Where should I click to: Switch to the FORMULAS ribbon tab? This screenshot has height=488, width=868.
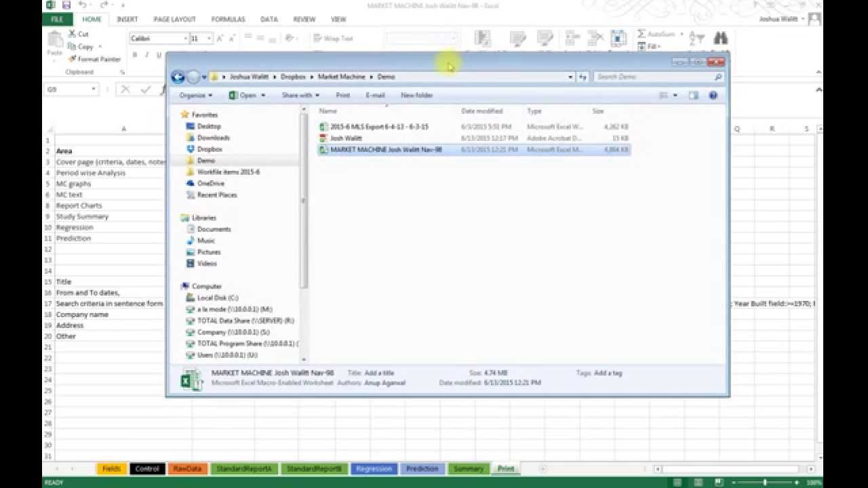228,20
